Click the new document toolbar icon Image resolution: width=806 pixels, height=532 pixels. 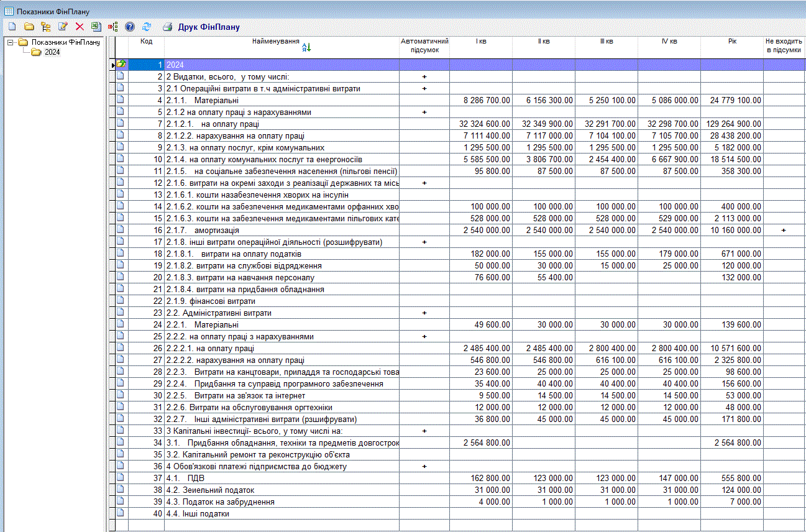pos(12,27)
